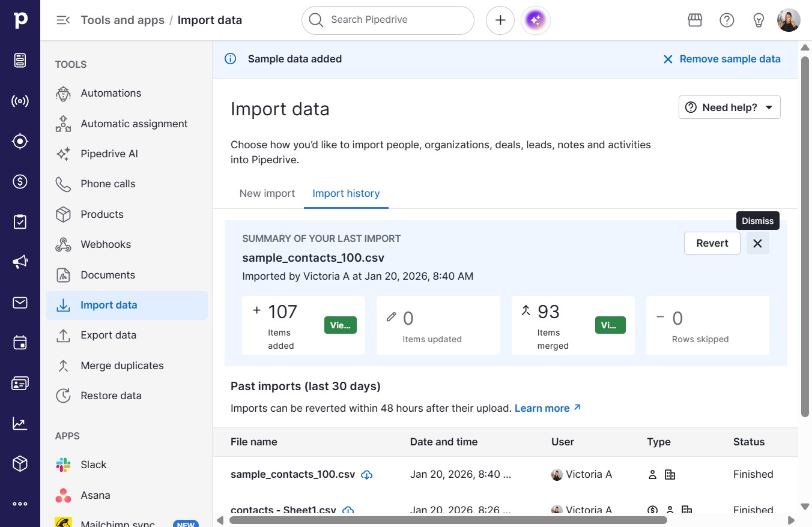This screenshot has height=527, width=812.
Task: Open Pipedrive AI settings
Action: (127, 154)
